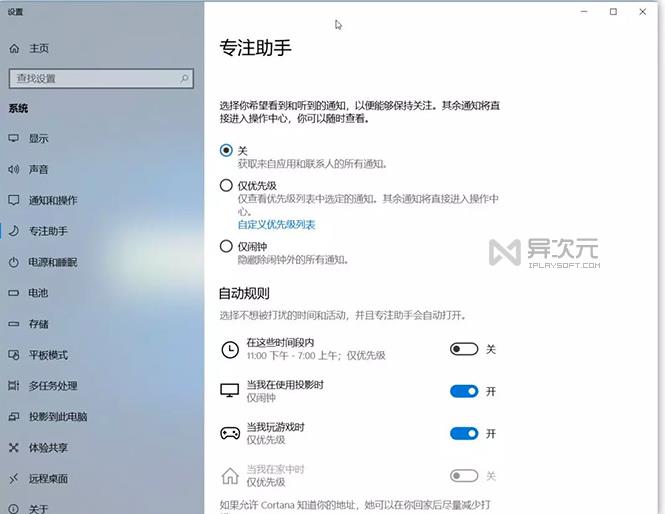Click the Shared experiences icon

(x=14, y=448)
